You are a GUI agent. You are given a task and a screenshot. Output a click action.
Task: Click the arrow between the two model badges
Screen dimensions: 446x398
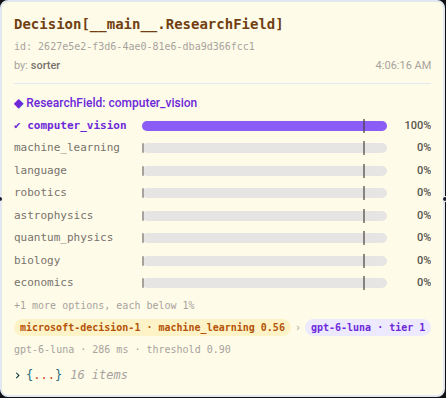(x=298, y=328)
